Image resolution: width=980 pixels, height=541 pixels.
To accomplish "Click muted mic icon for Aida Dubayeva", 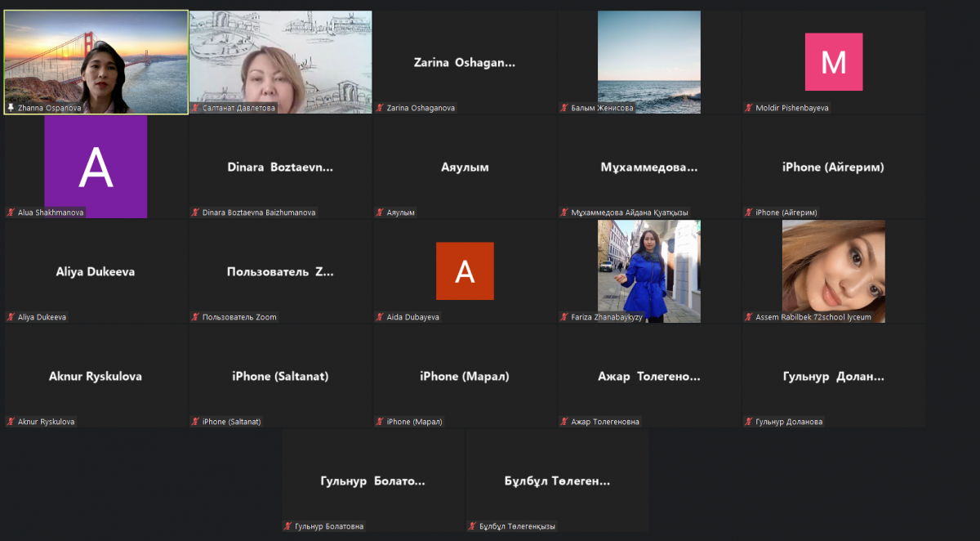I will (380, 317).
